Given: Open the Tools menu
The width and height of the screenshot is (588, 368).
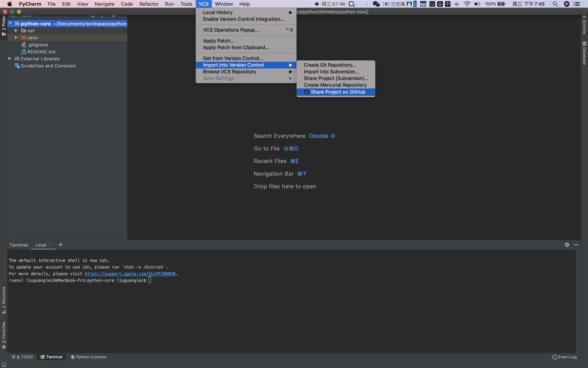Looking at the screenshot, I should 186,4.
